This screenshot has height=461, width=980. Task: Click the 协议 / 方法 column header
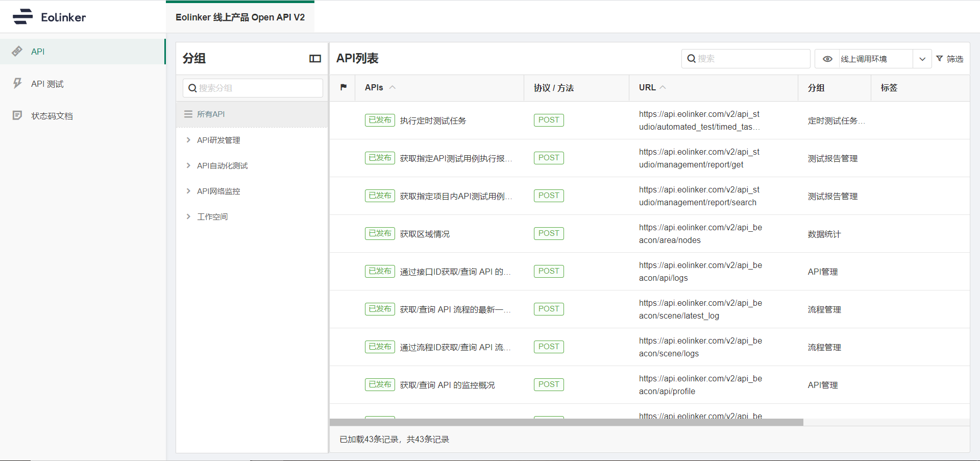pos(554,88)
